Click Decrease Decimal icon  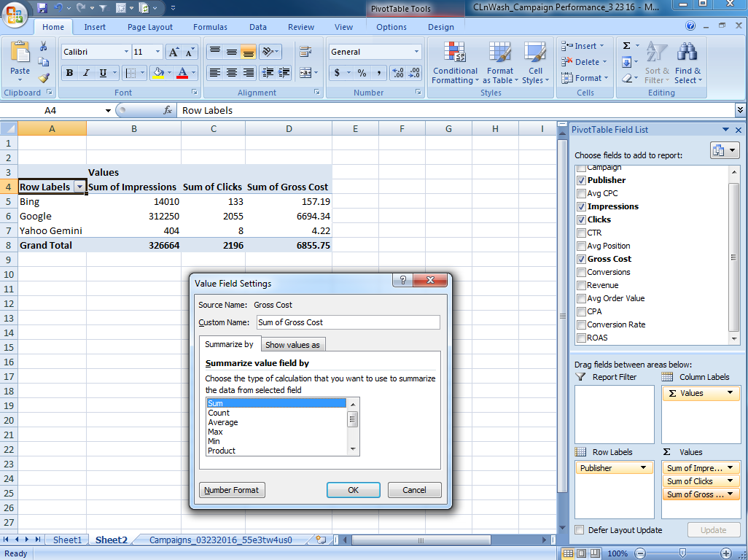(x=414, y=73)
